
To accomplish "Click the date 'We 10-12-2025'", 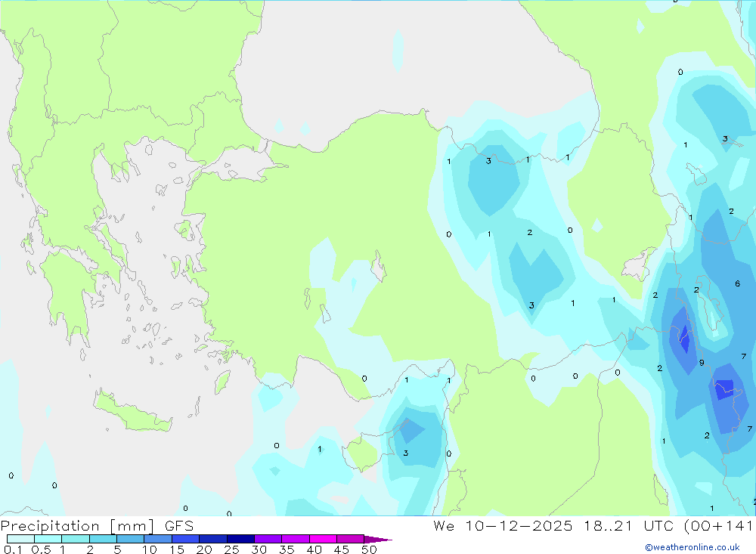I will [503, 525].
